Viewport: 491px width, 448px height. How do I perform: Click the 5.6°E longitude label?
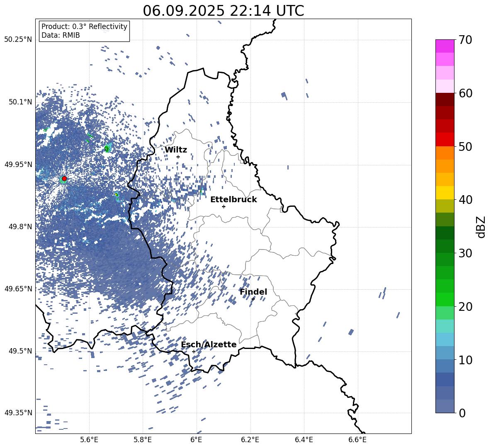[89, 440]
